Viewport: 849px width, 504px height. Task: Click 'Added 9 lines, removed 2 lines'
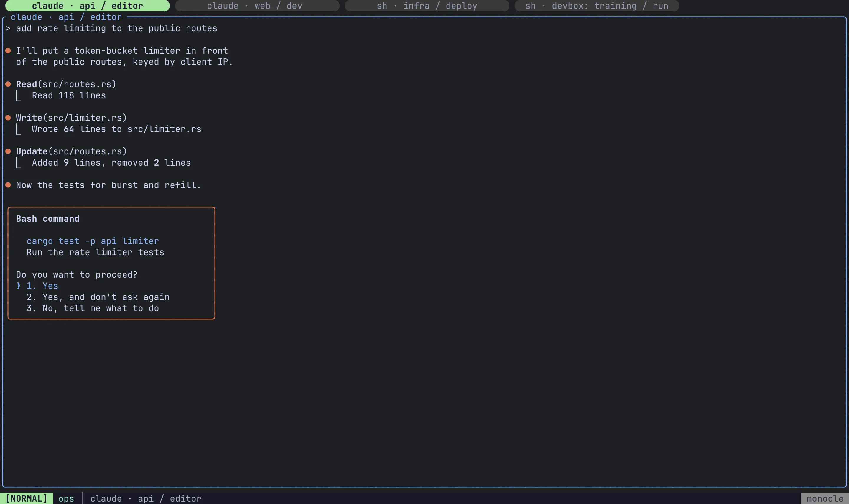point(111,163)
